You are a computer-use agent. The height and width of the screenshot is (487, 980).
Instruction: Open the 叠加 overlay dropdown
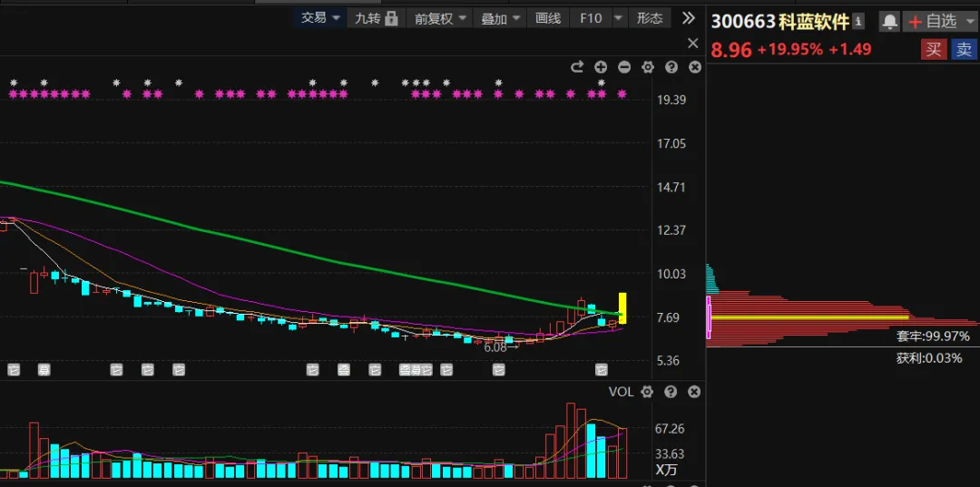[501, 18]
